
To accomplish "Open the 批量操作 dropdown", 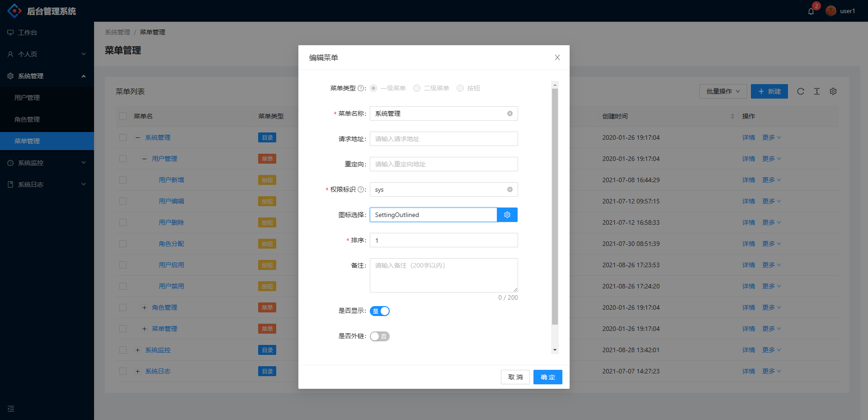I will pos(722,91).
